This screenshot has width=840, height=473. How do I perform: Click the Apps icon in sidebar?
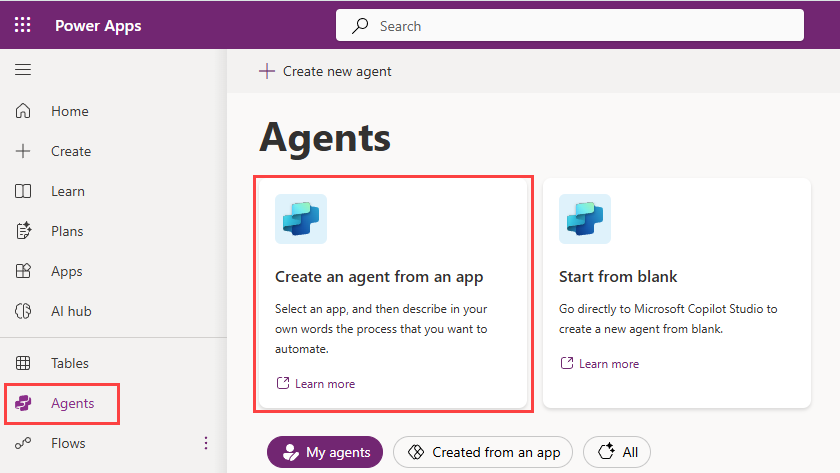[23, 271]
